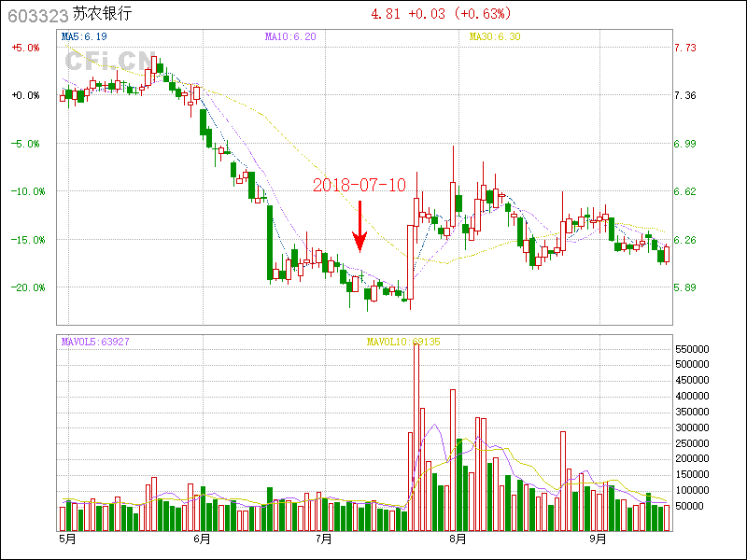Click the MA5:6.19 indicator label
This screenshot has height=560, width=747.
pyautogui.click(x=84, y=36)
